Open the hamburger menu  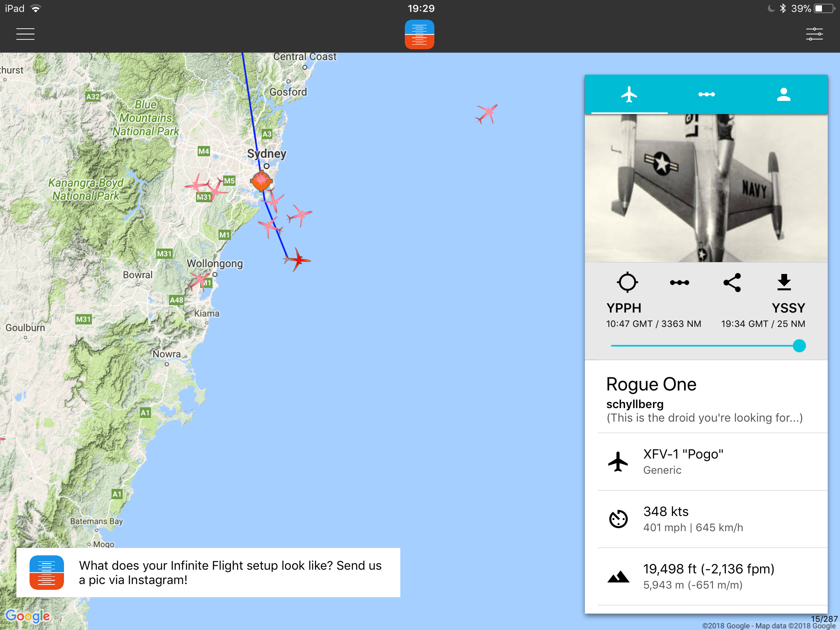click(x=25, y=34)
